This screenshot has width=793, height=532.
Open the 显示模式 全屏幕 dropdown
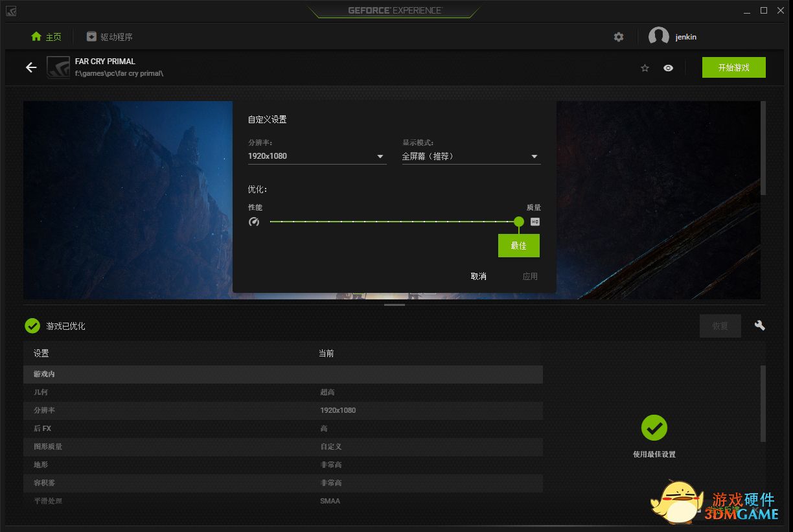[x=472, y=156]
